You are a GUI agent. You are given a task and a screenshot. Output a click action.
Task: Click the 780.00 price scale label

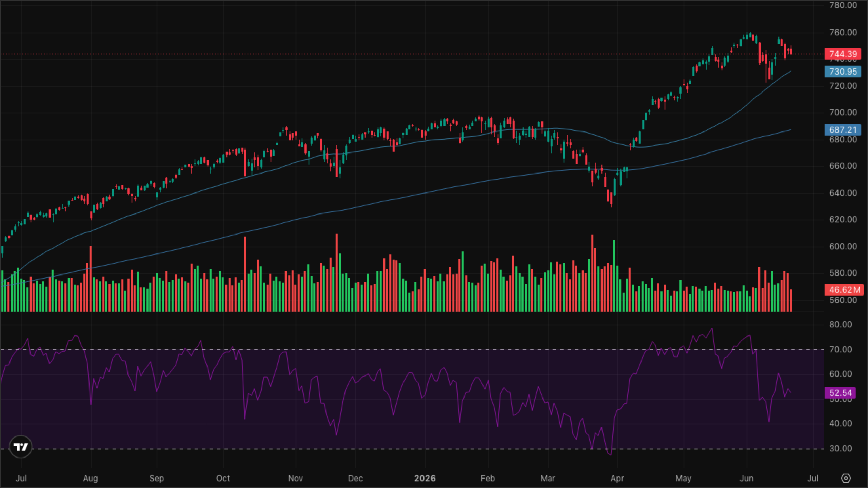[843, 5]
